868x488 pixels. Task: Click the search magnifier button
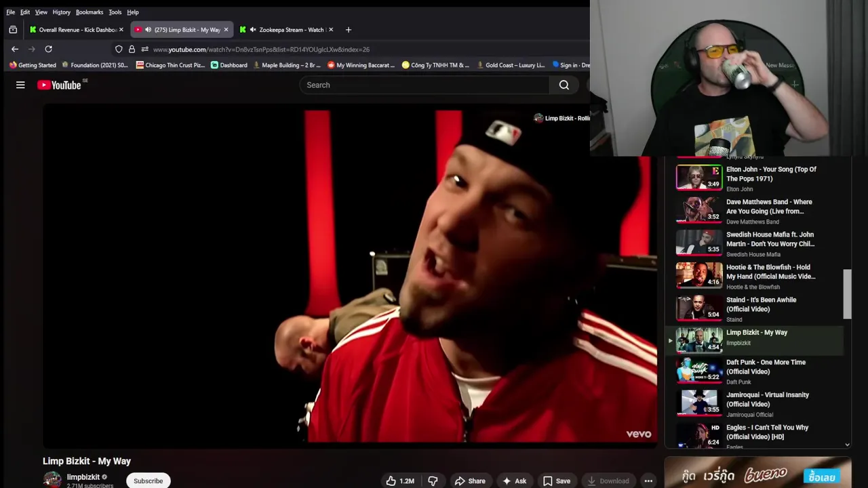564,85
